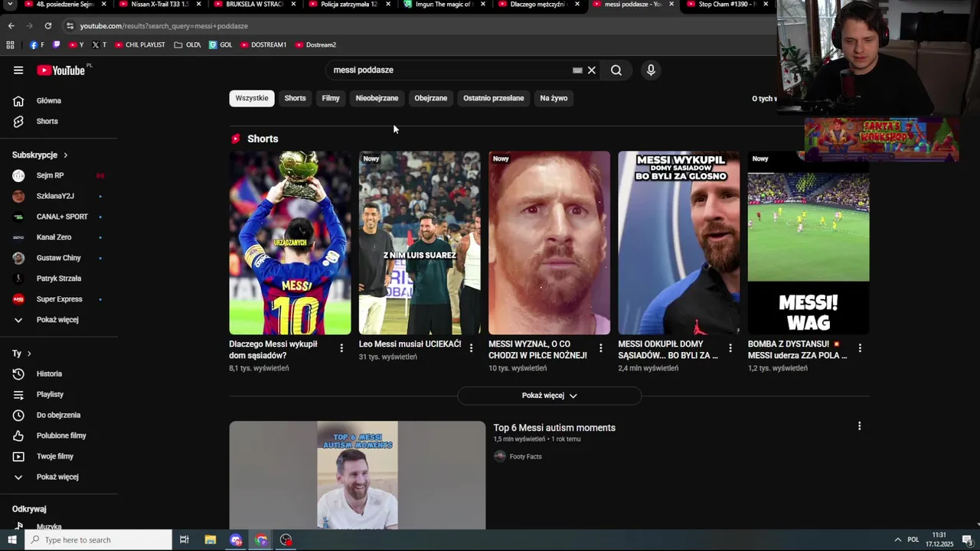980x551 pixels.
Task: Click the magnifier search button
Action: click(616, 70)
